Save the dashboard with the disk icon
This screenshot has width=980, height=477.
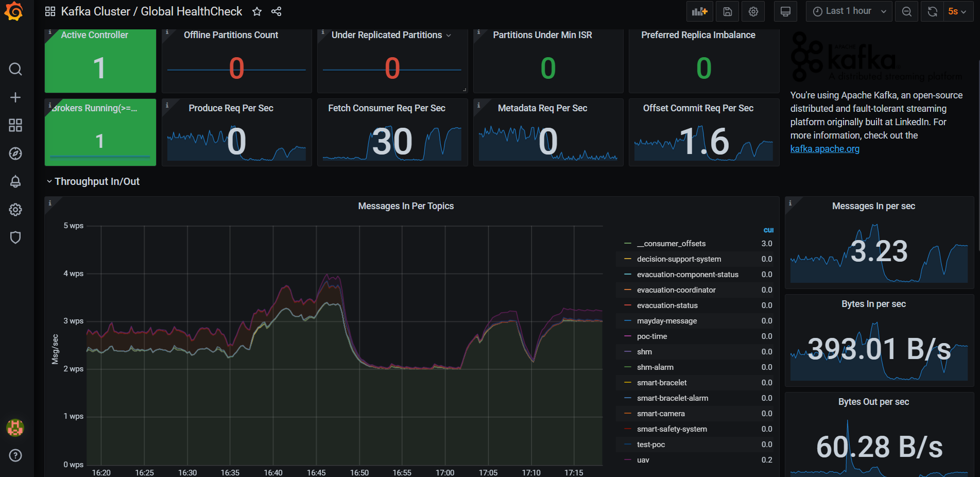[727, 11]
